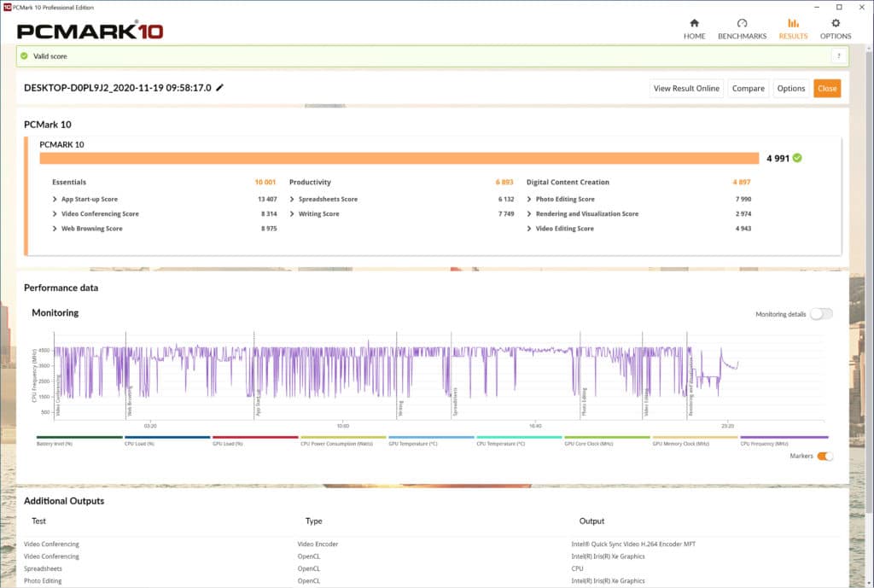This screenshot has width=874, height=588.
Task: Click the Spreadsheets marker on chart
Action: point(455,403)
